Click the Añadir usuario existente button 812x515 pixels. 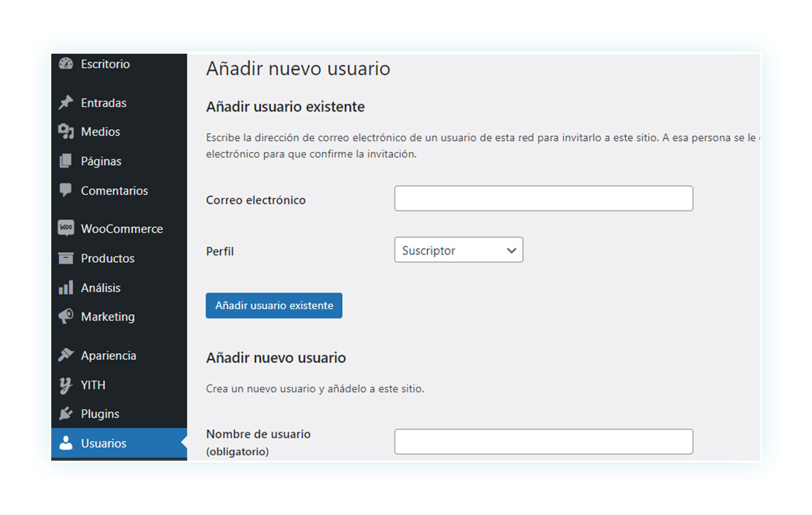(x=274, y=306)
